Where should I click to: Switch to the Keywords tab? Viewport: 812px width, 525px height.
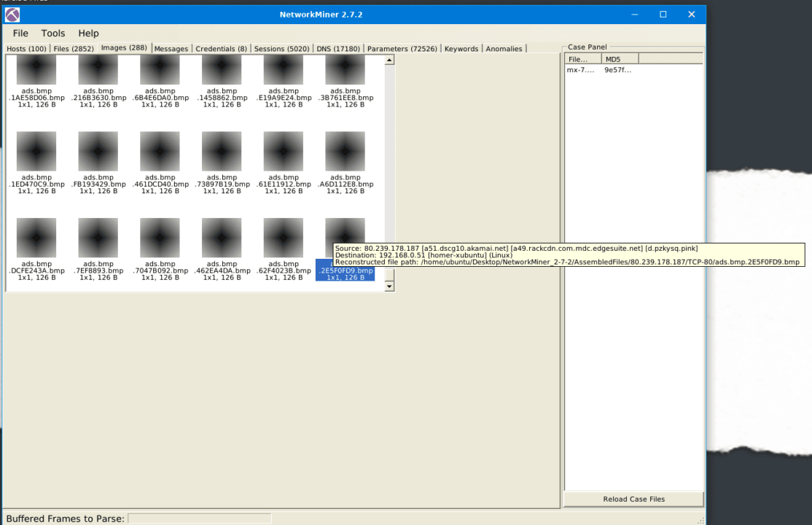point(461,48)
